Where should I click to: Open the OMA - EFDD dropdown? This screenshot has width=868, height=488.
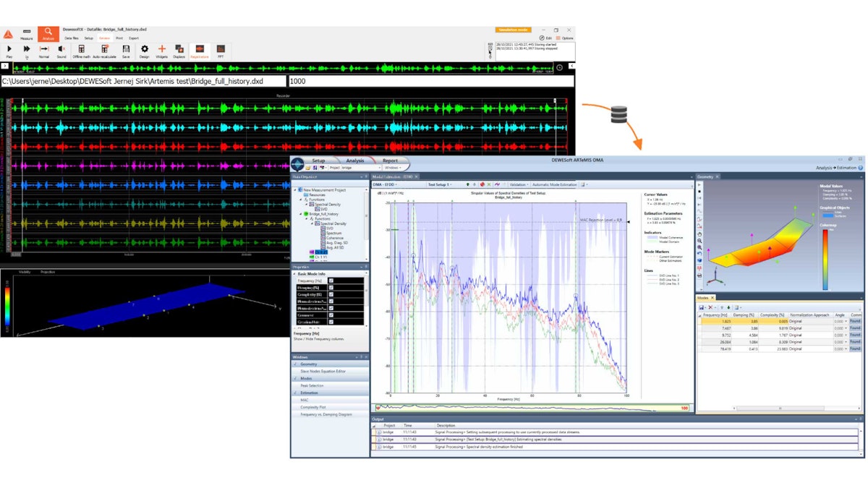(x=384, y=184)
